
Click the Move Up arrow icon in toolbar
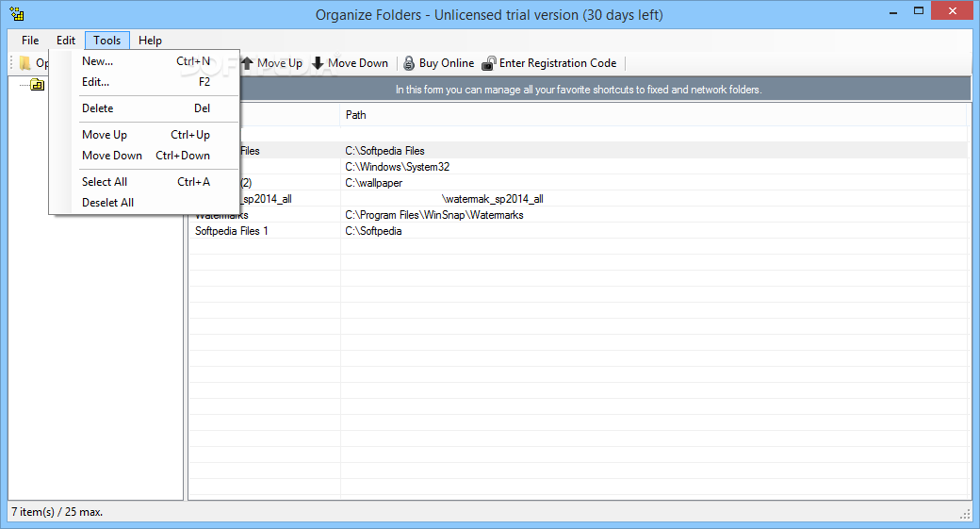tap(248, 63)
